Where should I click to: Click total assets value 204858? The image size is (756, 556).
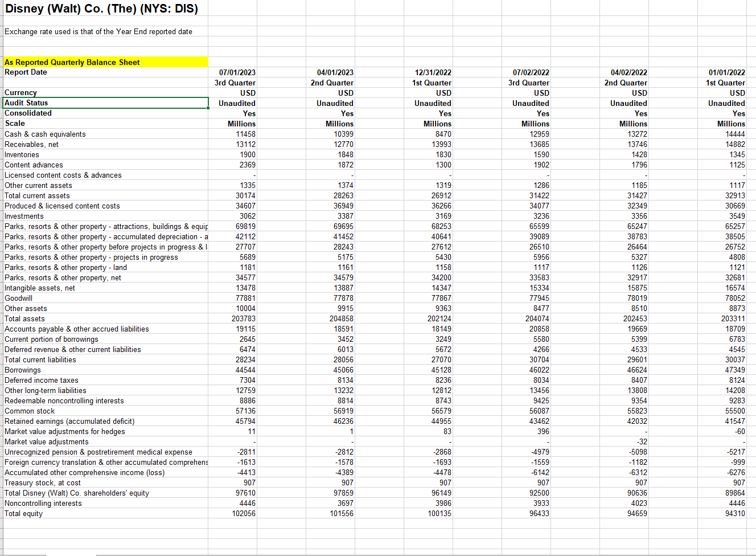342,318
